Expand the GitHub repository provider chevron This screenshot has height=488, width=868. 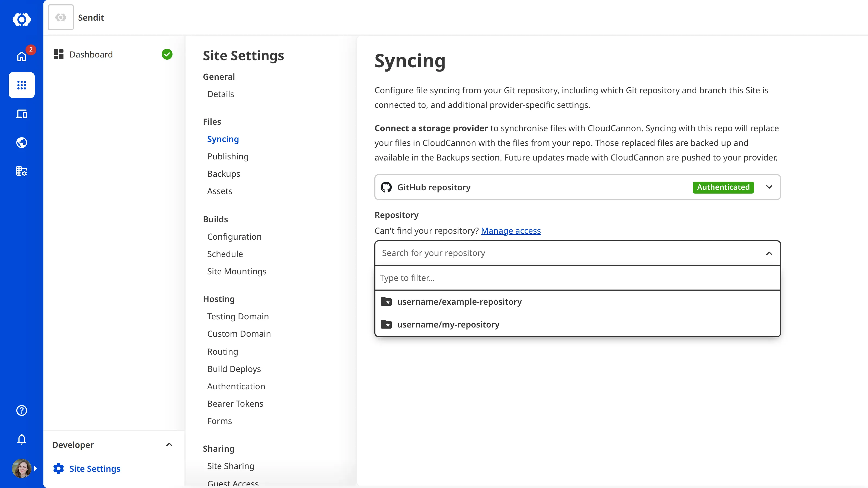point(769,187)
